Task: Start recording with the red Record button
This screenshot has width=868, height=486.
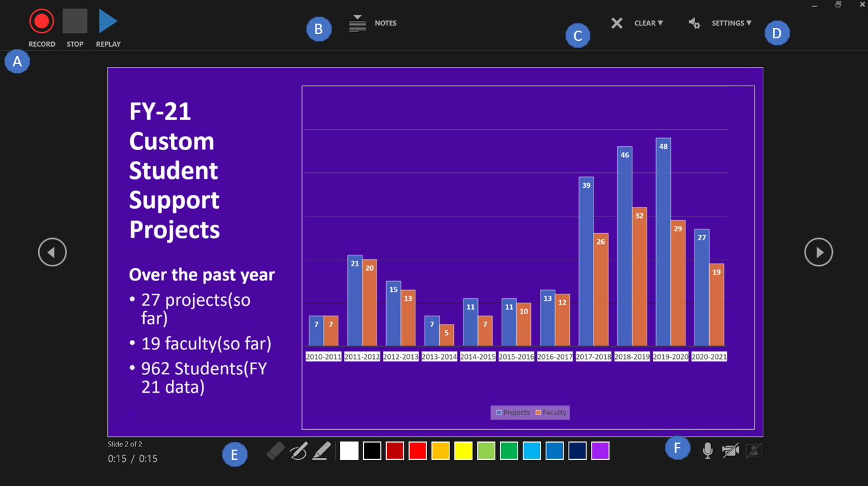Action: 41,21
